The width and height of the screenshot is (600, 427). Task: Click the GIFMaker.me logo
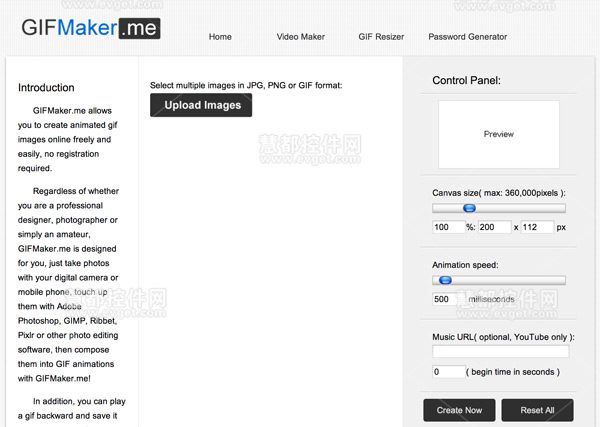91,28
